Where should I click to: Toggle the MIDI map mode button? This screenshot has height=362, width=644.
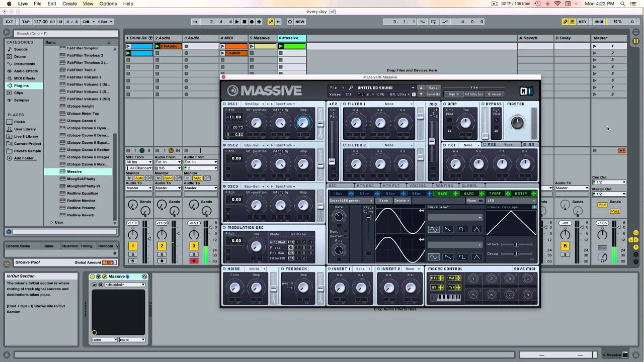[x=599, y=22]
